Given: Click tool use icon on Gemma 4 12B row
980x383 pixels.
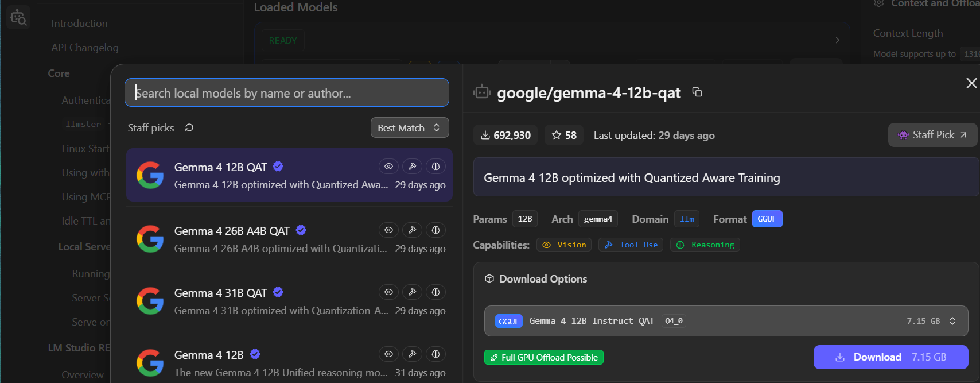Looking at the screenshot, I should (x=412, y=354).
